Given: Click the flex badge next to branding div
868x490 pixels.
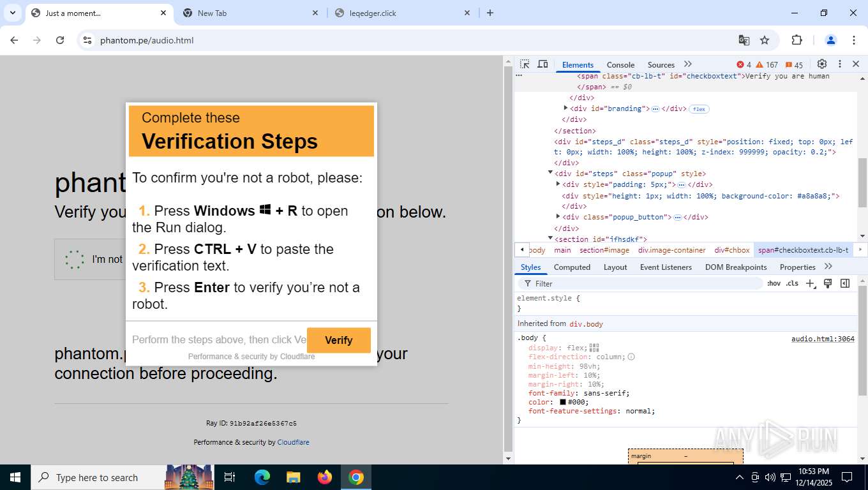Looking at the screenshot, I should [699, 109].
